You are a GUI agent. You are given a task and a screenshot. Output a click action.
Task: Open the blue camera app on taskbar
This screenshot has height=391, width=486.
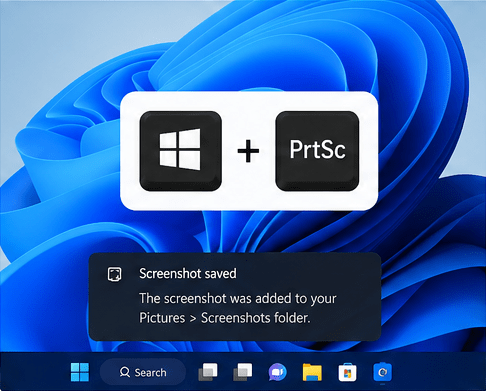click(x=382, y=372)
